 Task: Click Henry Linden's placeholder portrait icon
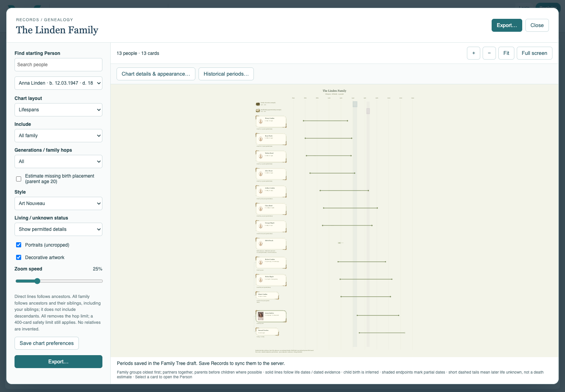pyautogui.click(x=261, y=122)
